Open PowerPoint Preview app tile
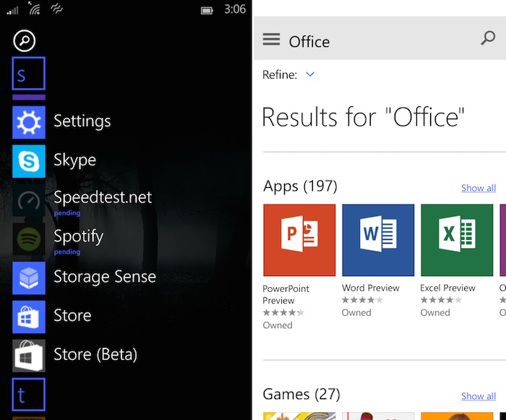 click(x=299, y=240)
